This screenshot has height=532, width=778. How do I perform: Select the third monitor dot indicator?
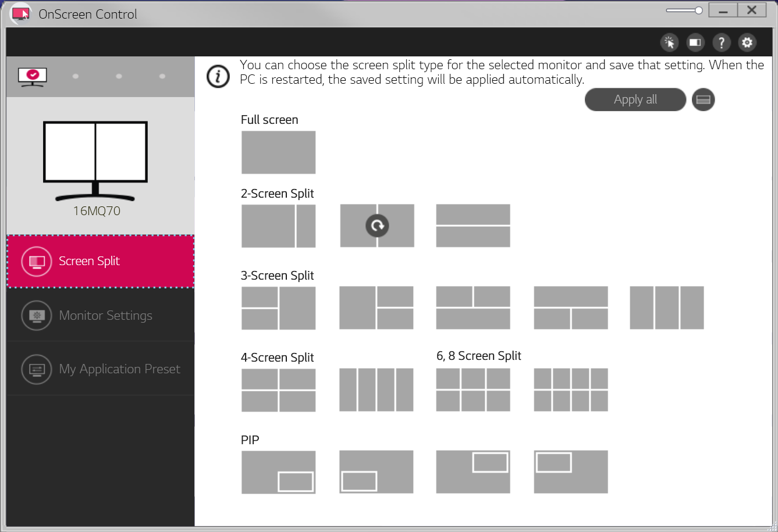tap(119, 76)
